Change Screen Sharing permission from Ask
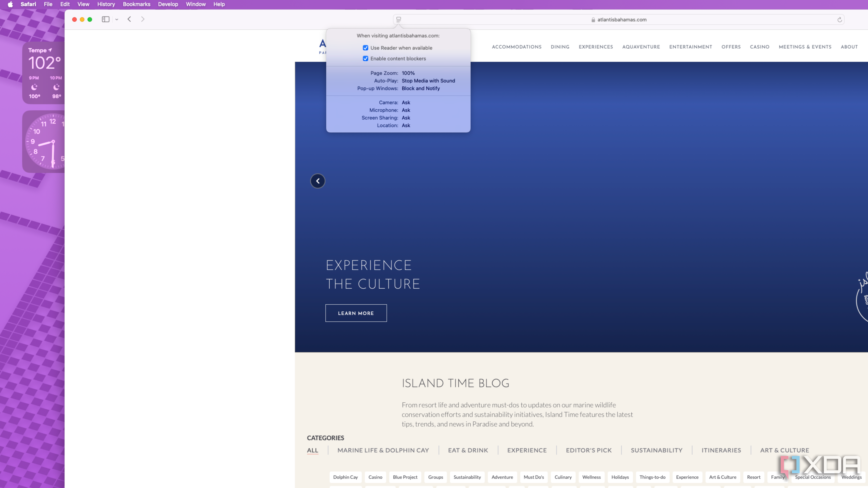This screenshot has width=868, height=488. [x=406, y=118]
